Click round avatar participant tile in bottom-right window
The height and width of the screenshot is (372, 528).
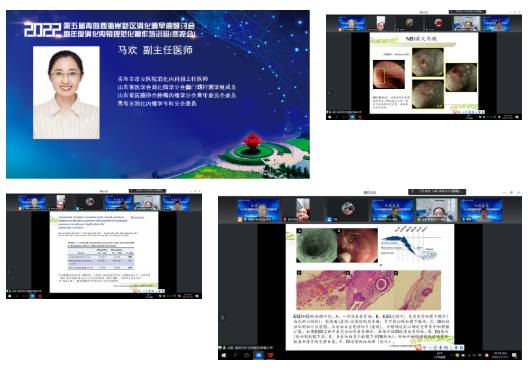(348, 210)
